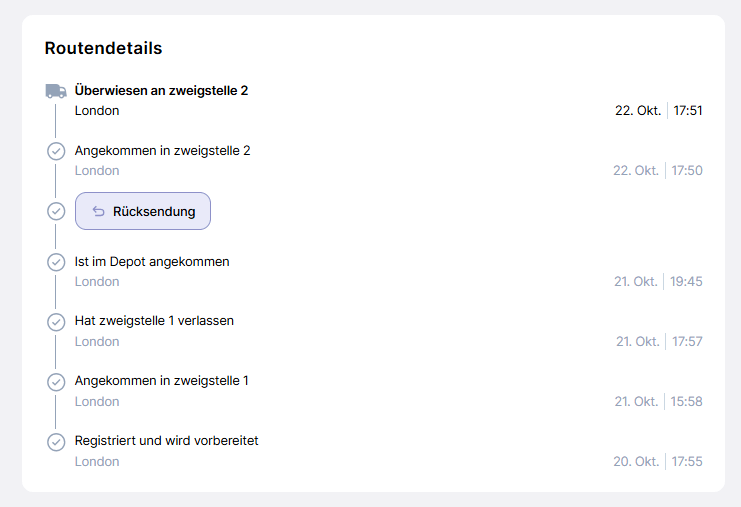Image resolution: width=741 pixels, height=507 pixels.
Task: Click checkmark icon beside Angekommen in zweigstelle 1
Action: (x=56, y=382)
